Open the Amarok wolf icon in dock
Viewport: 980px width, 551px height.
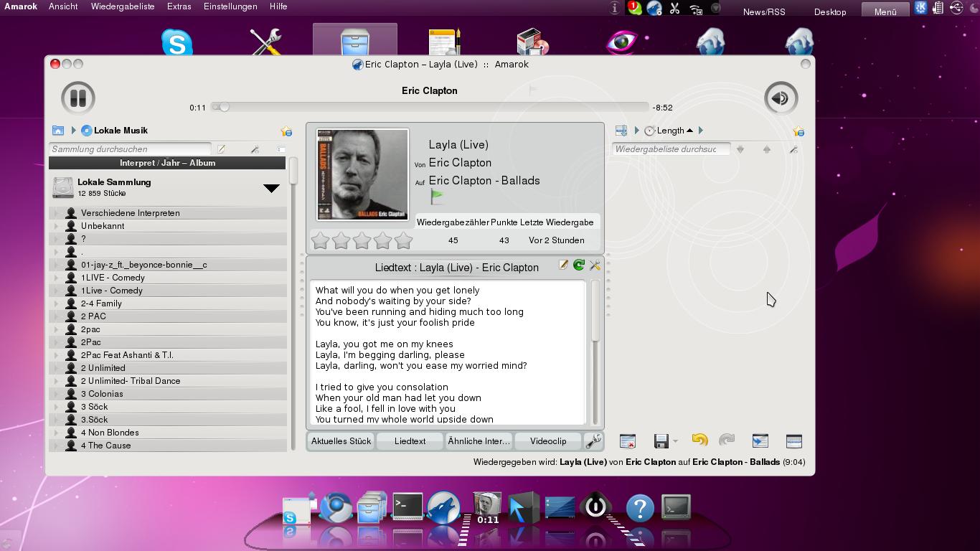[443, 507]
